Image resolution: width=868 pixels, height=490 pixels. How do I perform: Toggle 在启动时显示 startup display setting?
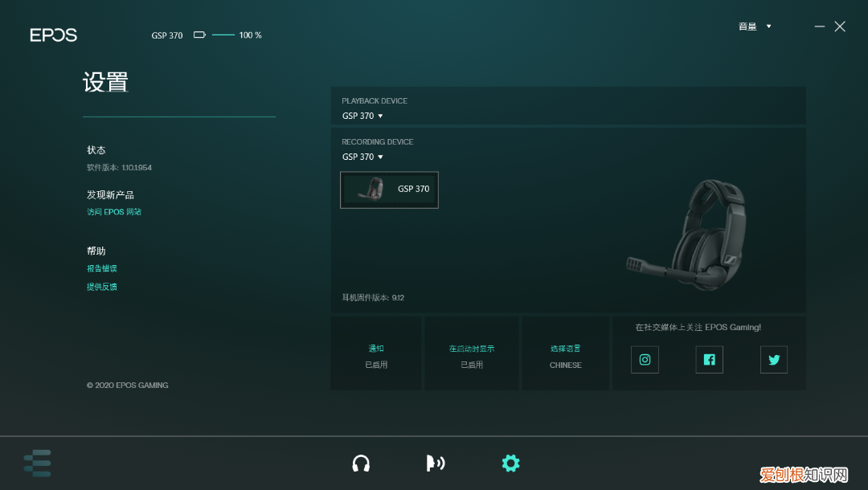pyautogui.click(x=471, y=348)
